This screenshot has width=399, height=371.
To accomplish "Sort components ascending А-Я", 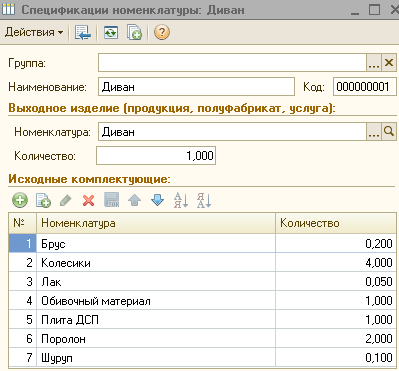I will coord(181,200).
